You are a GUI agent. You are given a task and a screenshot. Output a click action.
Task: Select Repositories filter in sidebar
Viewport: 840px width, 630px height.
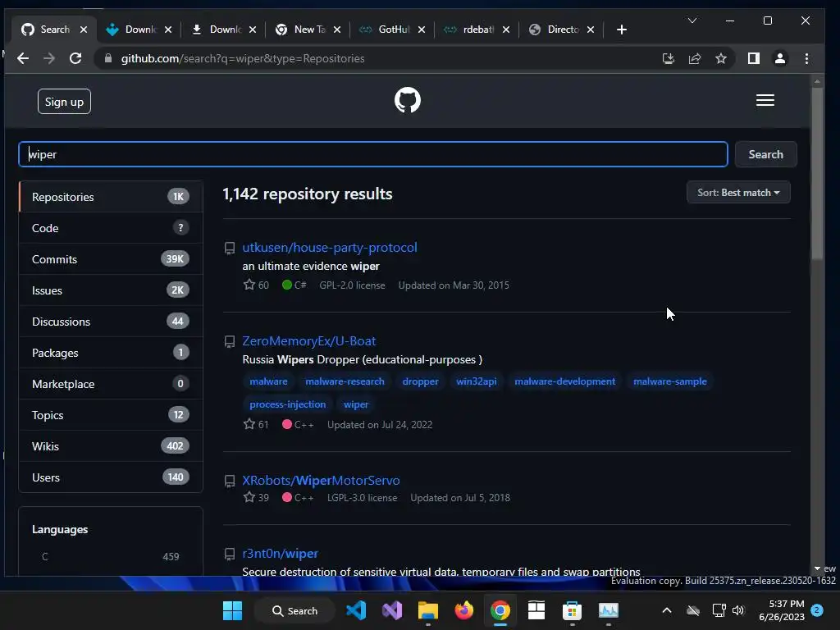tap(111, 197)
